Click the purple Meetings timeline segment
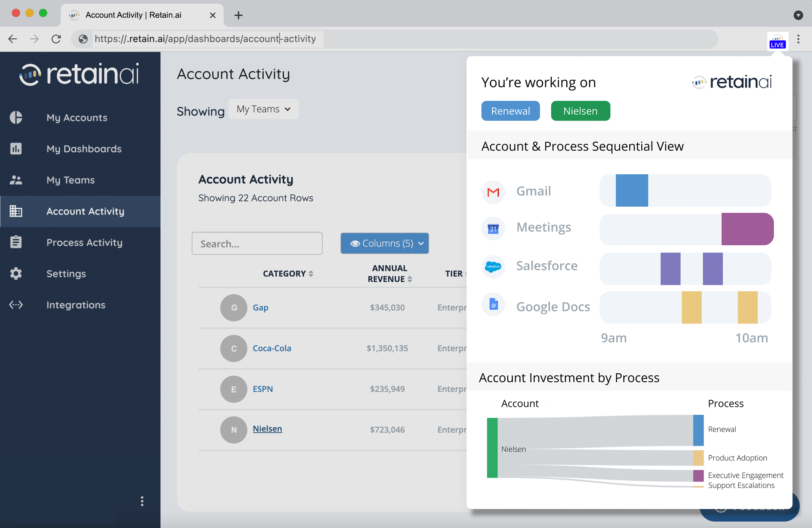The image size is (812, 528). (x=747, y=229)
